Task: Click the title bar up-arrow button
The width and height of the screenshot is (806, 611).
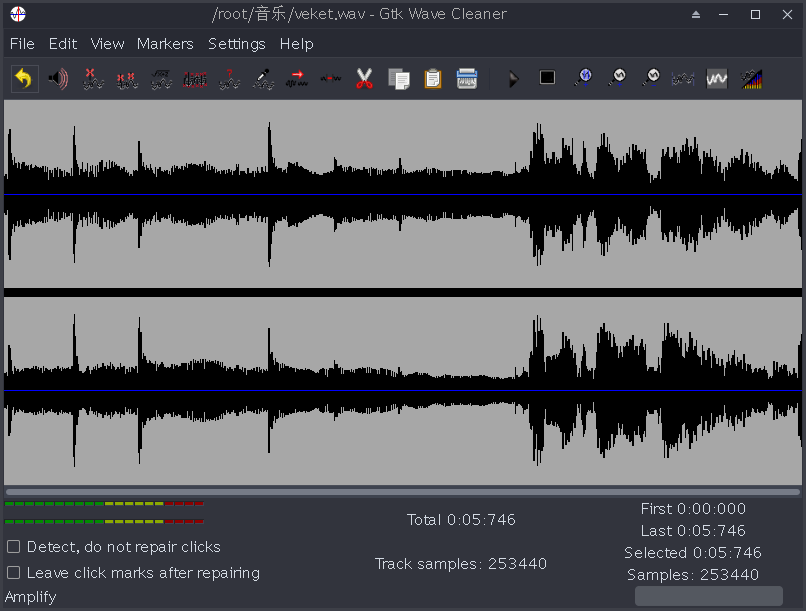Action: 695,14
